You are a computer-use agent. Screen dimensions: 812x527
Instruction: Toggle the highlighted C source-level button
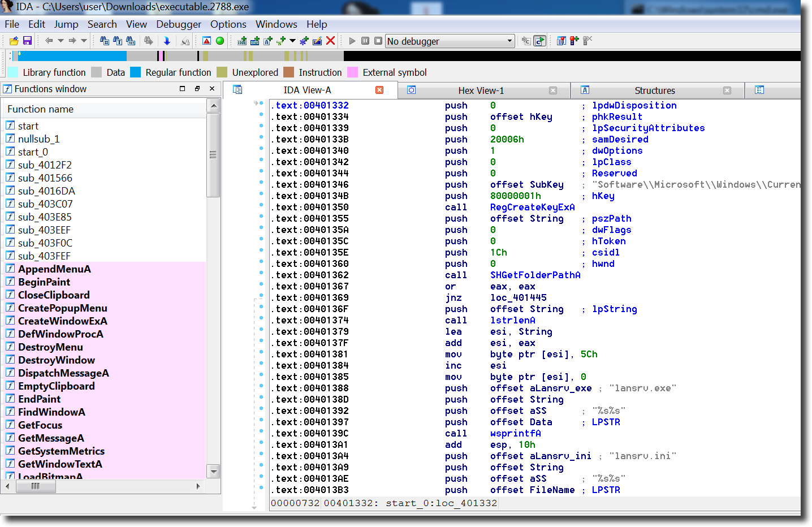540,41
